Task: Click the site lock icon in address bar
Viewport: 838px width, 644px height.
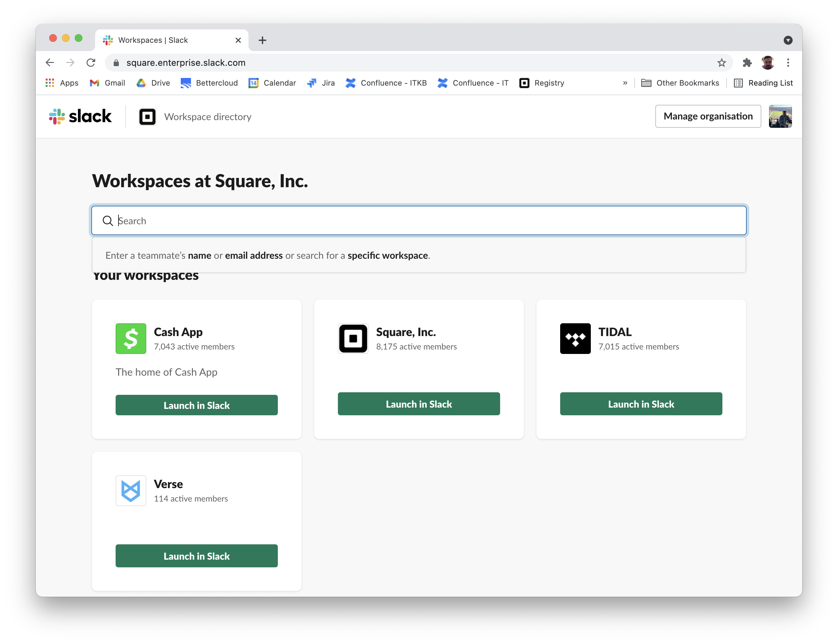Action: (116, 63)
